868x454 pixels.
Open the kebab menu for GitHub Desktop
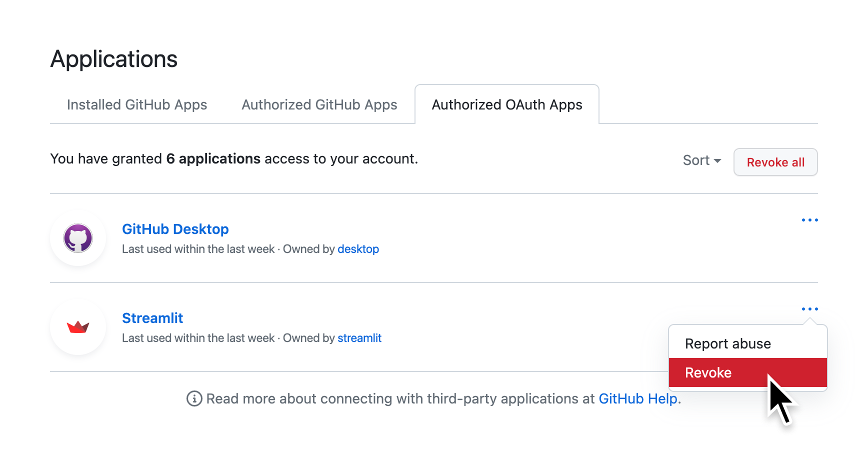pyautogui.click(x=809, y=220)
